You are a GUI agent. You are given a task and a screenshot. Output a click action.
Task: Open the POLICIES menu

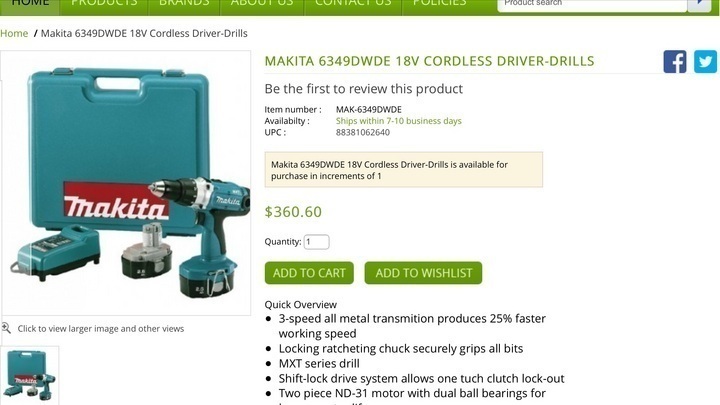439,5
